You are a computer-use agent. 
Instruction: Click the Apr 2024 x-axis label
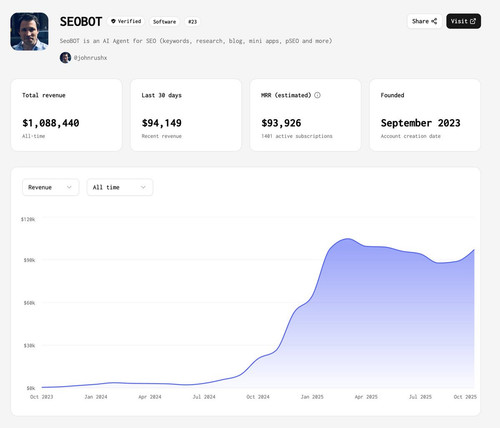pyautogui.click(x=150, y=397)
